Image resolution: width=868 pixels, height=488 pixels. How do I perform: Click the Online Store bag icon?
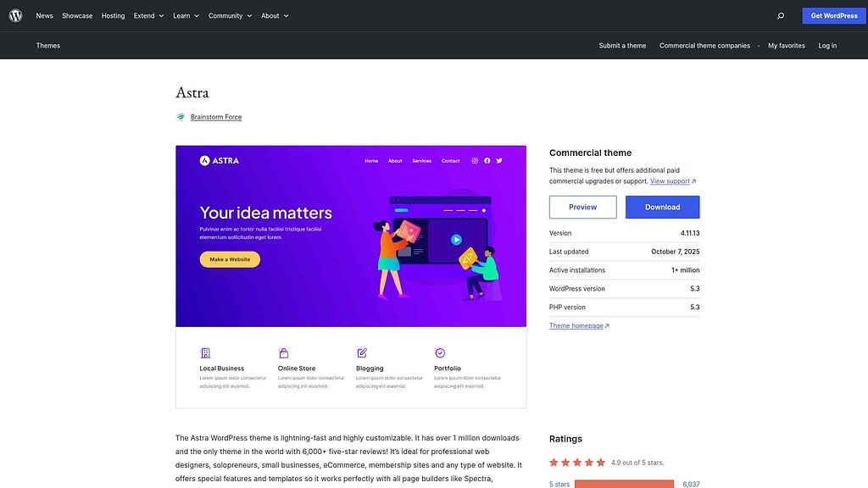coord(283,352)
